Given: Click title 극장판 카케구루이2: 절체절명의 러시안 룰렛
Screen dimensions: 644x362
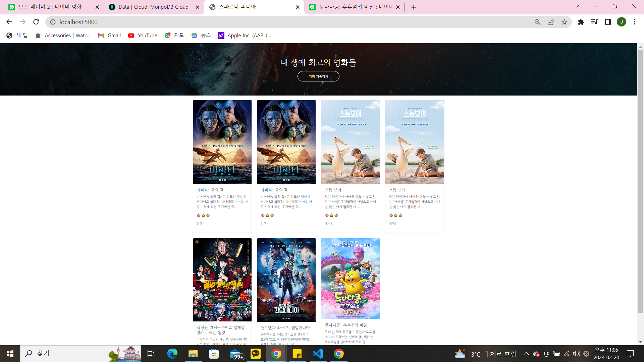Looking at the screenshot, I should 220,330.
